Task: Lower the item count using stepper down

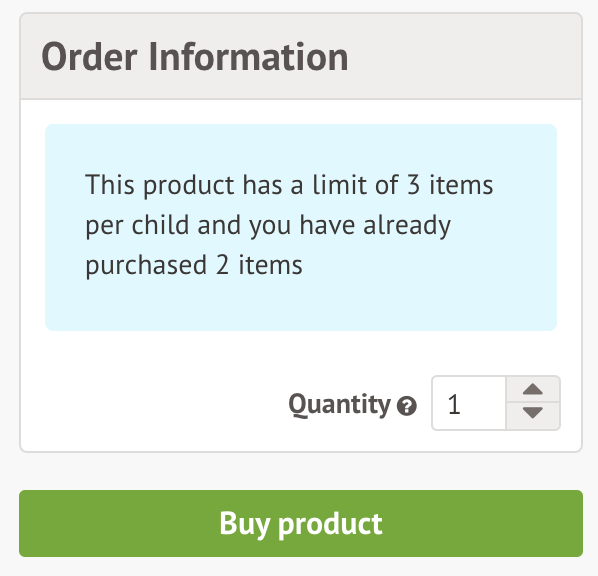Action: click(x=533, y=416)
